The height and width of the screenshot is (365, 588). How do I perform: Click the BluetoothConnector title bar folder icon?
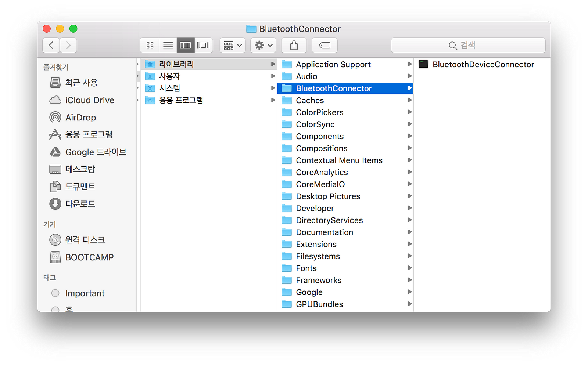251,29
